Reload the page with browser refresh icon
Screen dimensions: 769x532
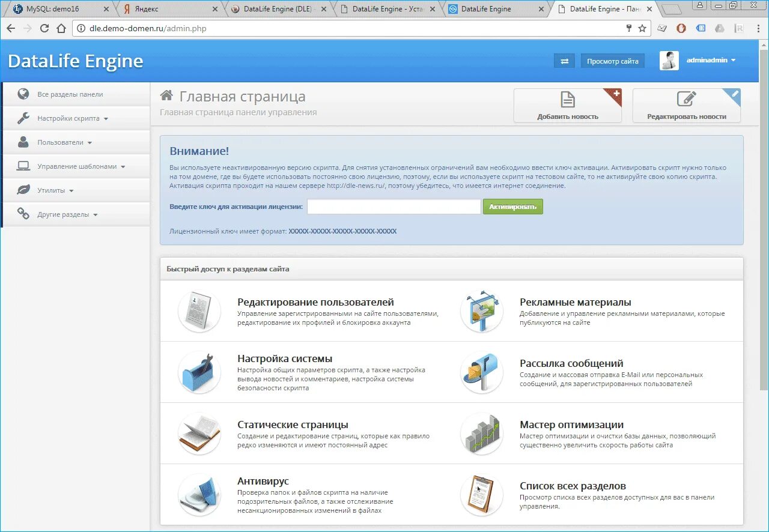coord(44,28)
